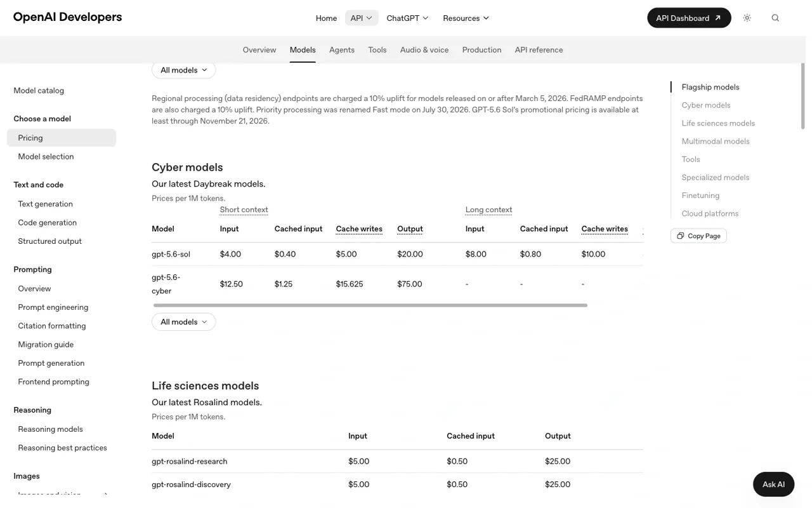The height and width of the screenshot is (508, 812).
Task: Go to the Home nav link
Action: pyautogui.click(x=326, y=18)
